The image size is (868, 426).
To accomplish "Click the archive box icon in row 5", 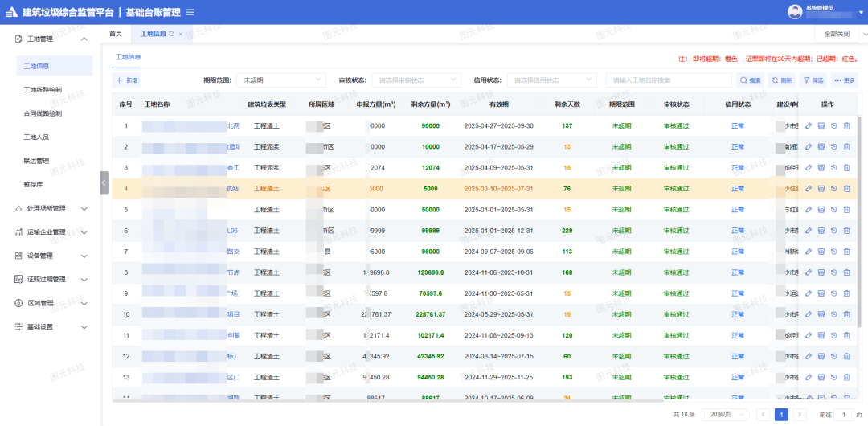I will coord(821,210).
